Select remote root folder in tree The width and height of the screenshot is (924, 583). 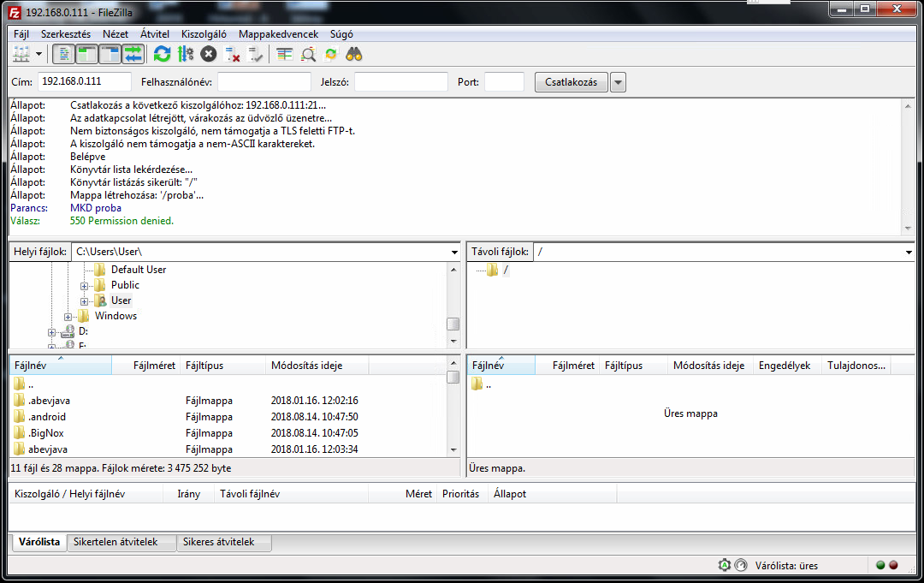click(506, 270)
